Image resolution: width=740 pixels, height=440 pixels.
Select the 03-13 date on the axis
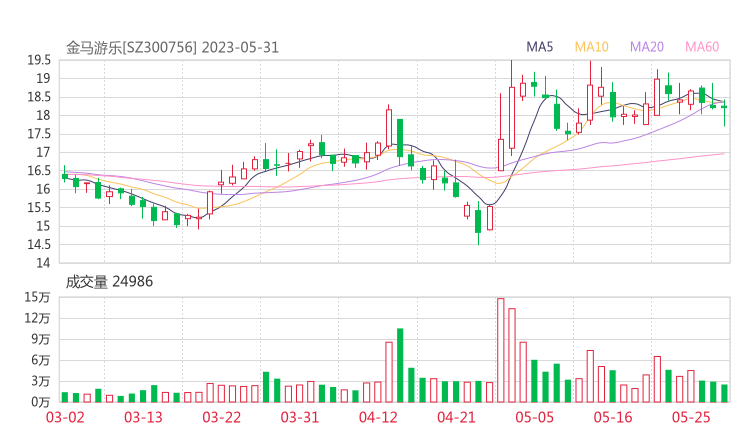(x=143, y=417)
